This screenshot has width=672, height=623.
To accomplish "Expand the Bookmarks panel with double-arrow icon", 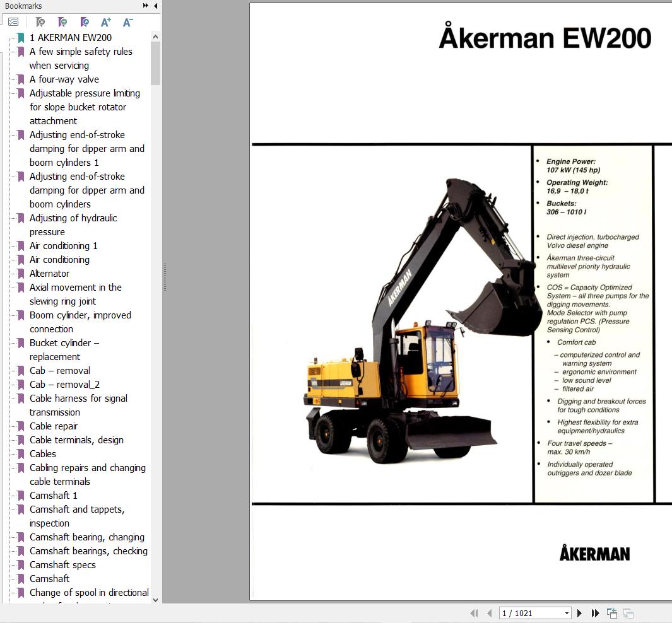I will 146,6.
